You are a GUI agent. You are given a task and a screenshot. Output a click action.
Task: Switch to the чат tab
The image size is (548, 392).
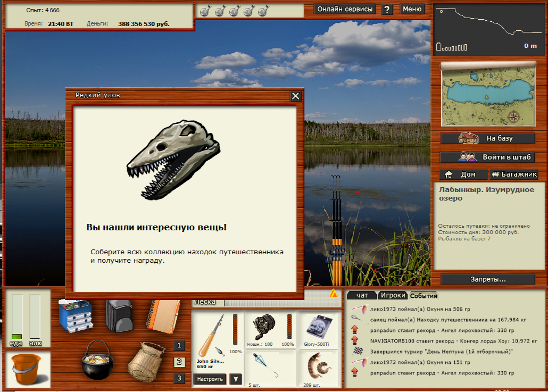[362, 296]
